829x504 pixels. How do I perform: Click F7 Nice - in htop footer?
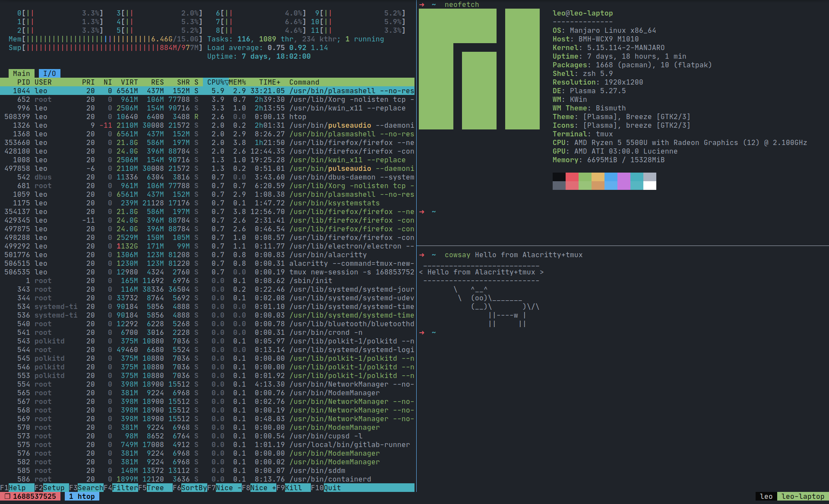[x=225, y=488]
